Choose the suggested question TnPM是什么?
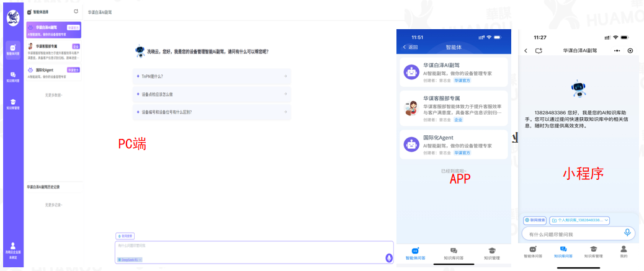 coord(212,76)
